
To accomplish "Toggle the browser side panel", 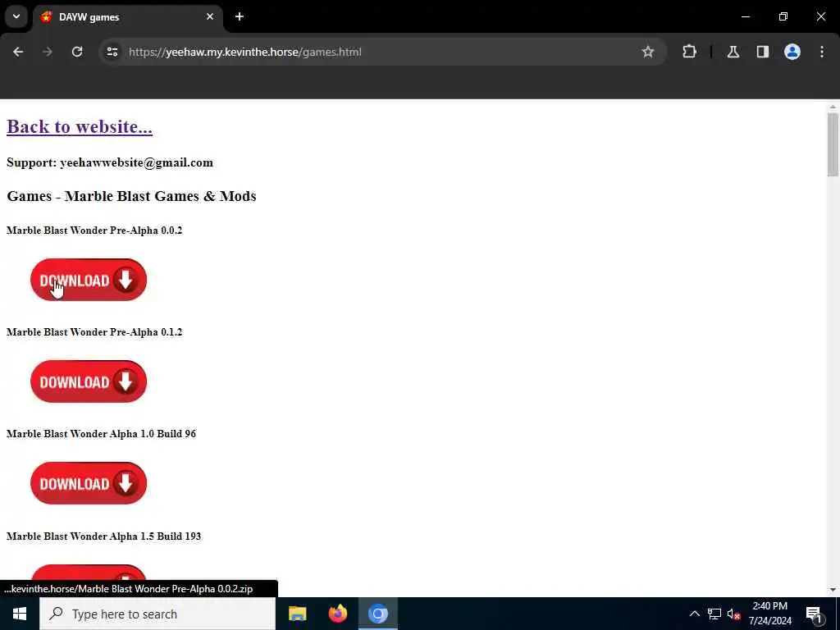I will (x=762, y=52).
